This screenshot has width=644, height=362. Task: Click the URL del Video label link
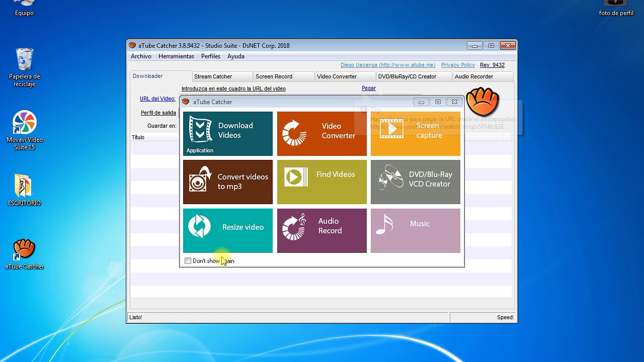[x=157, y=99]
